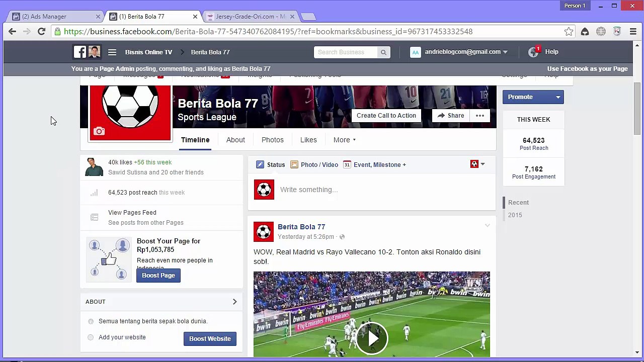Select the Status composer tab
Screen dimensions: 644x362
tap(271, 164)
